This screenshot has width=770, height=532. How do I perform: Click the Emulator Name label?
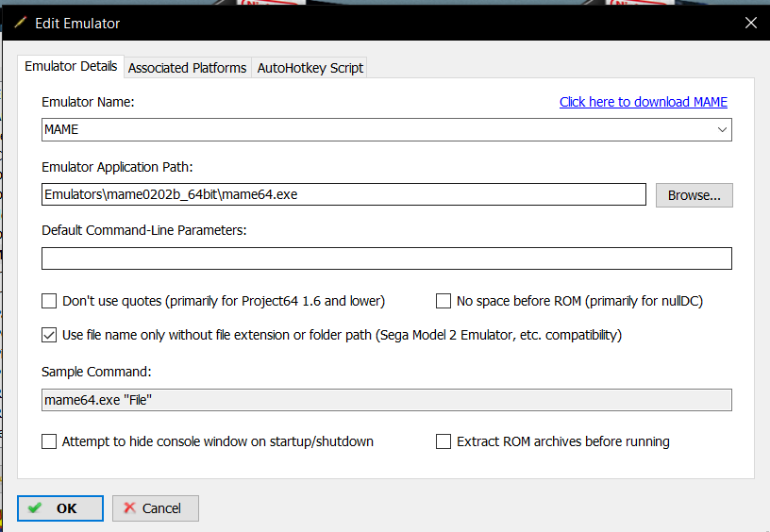coord(88,102)
